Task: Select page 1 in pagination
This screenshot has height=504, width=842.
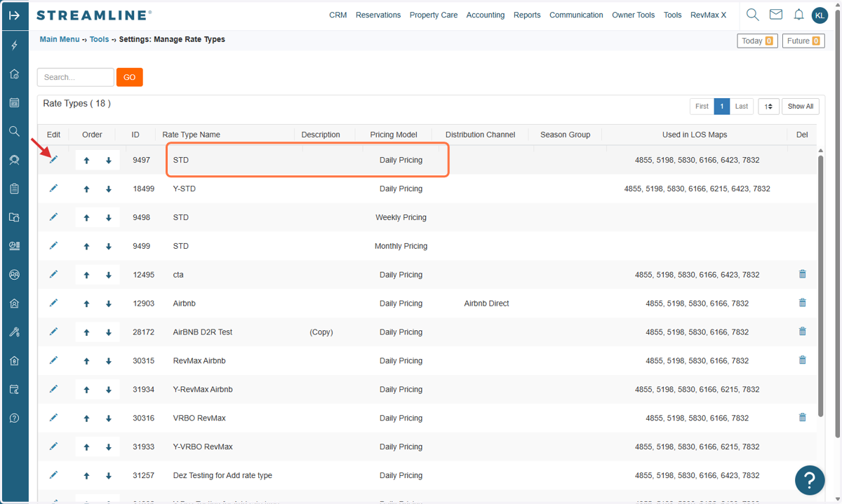Action: (x=721, y=107)
